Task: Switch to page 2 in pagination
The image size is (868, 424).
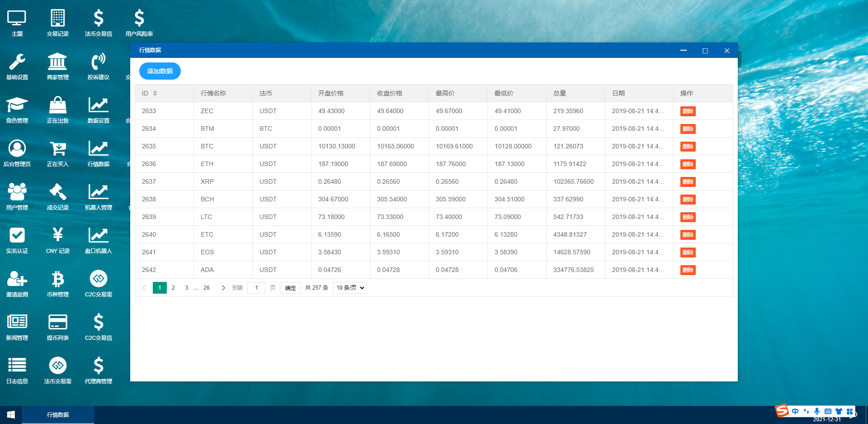Action: click(x=173, y=288)
